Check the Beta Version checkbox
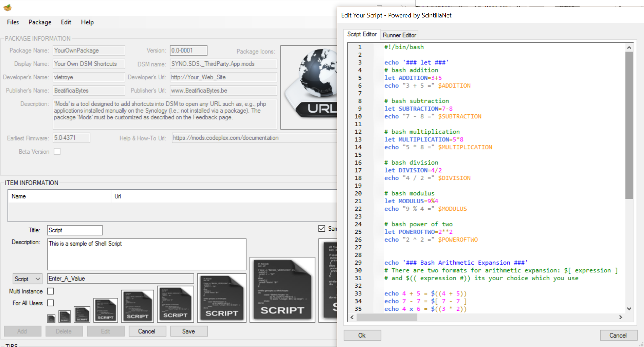The height and width of the screenshot is (347, 644). (57, 152)
